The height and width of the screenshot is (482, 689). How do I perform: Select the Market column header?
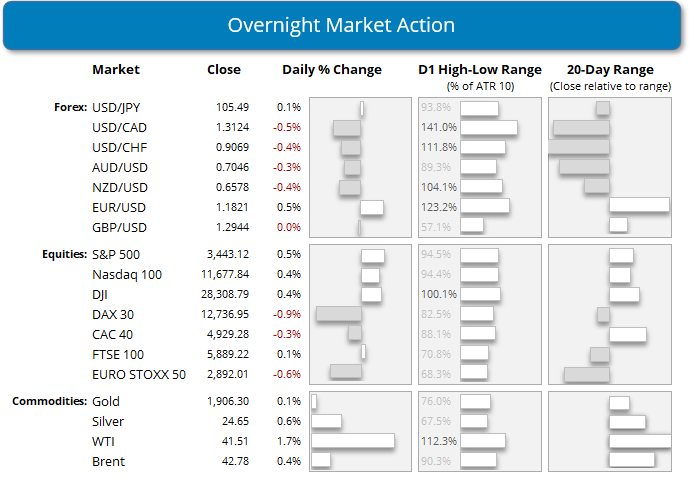coord(116,70)
